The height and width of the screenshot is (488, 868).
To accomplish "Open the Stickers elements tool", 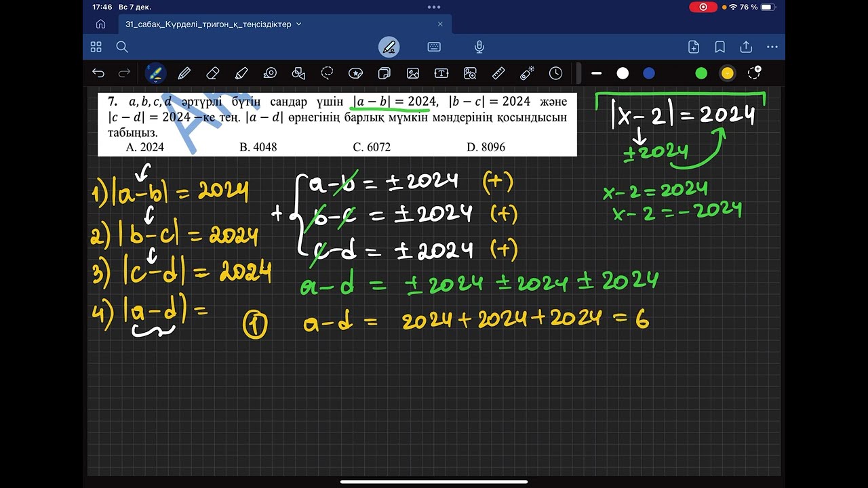I will (x=355, y=73).
